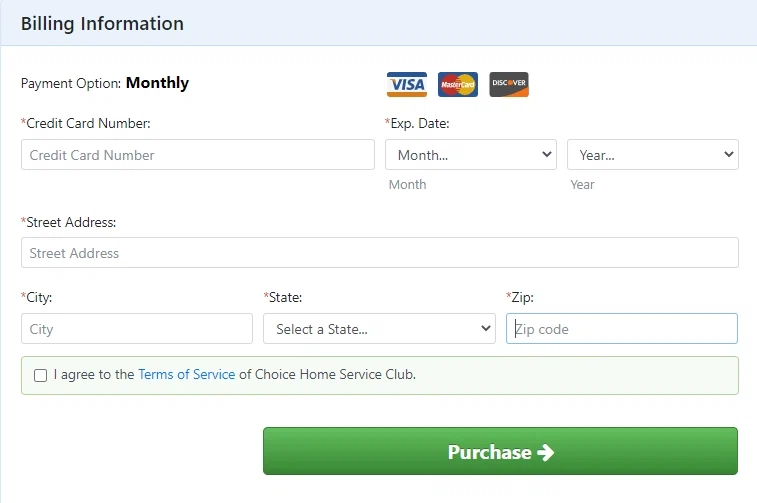Click the Visa card icon

[x=407, y=85]
